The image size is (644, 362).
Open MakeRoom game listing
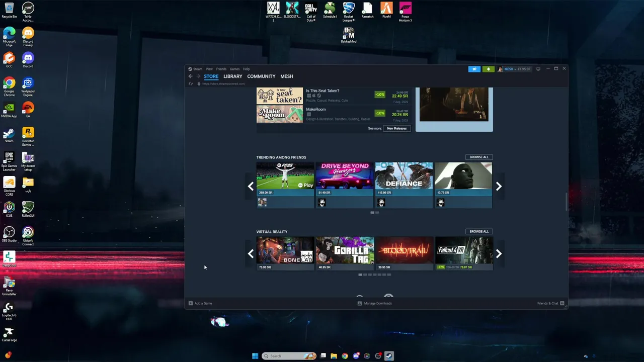pyautogui.click(x=334, y=114)
